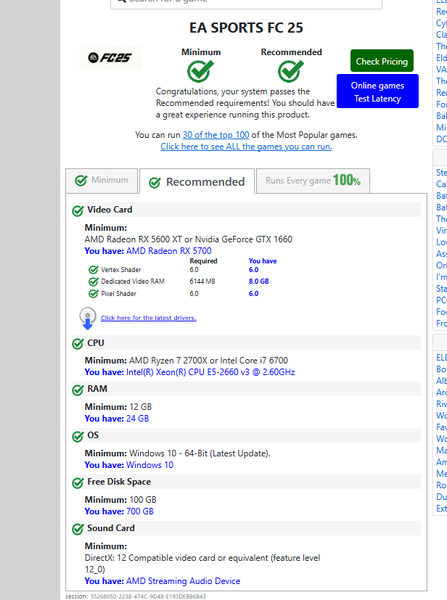Click the Video Card section checkmark icon

click(x=78, y=210)
